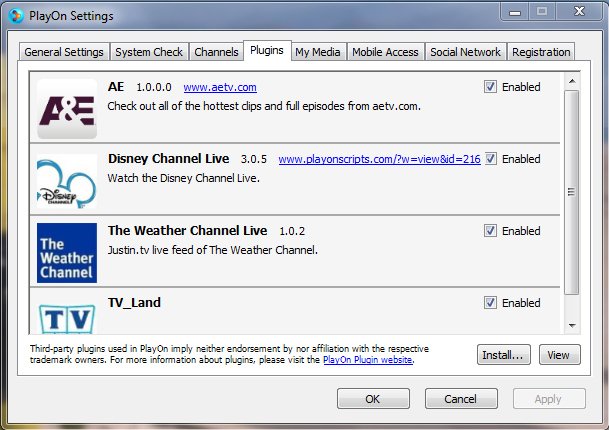Close the PlayOn Settings window
The width and height of the screenshot is (609, 430).
[x=579, y=12]
